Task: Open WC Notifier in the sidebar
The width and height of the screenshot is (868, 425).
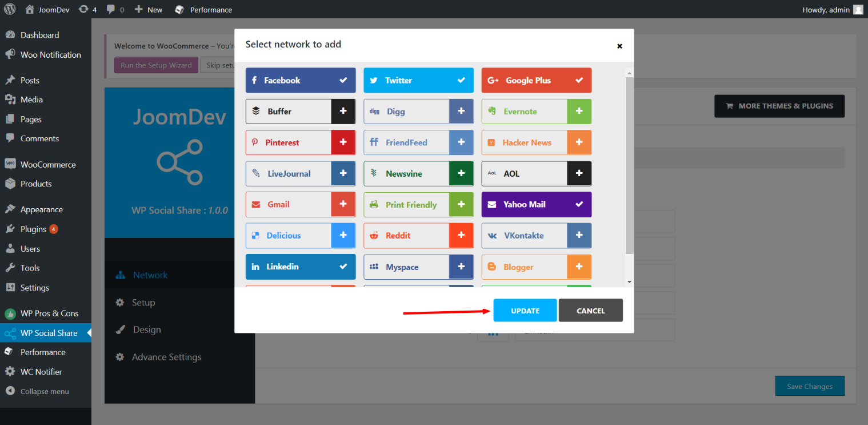Action: [x=46, y=372]
